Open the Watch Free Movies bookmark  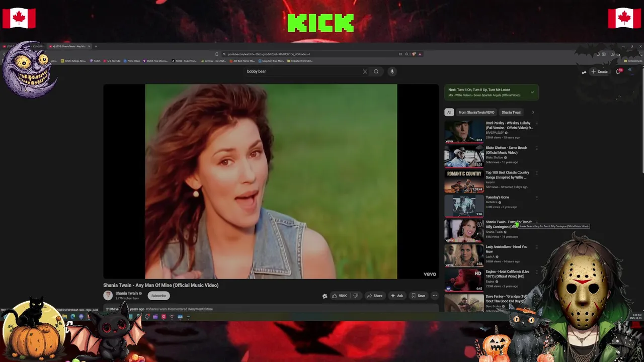pos(155,61)
